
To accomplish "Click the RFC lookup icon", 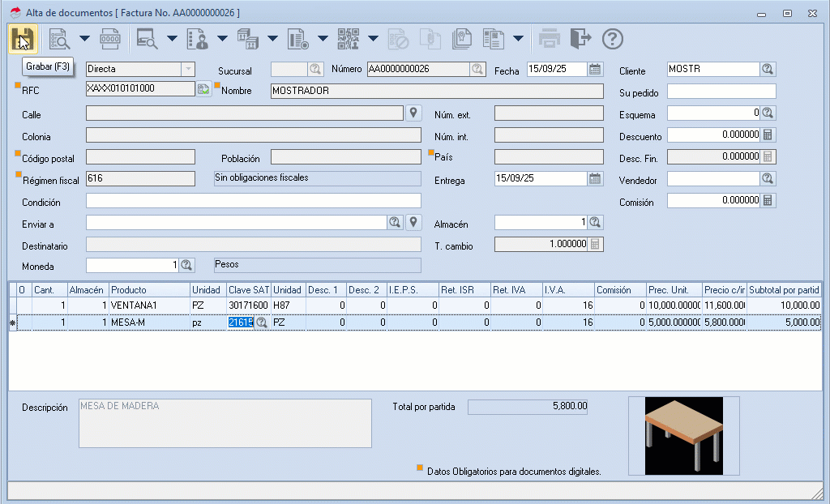I will (203, 89).
